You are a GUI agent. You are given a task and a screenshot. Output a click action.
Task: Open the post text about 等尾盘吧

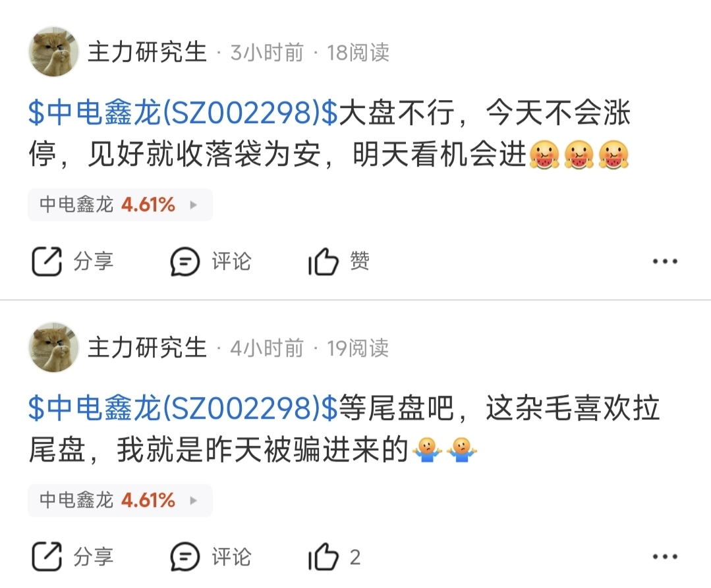[344, 429]
